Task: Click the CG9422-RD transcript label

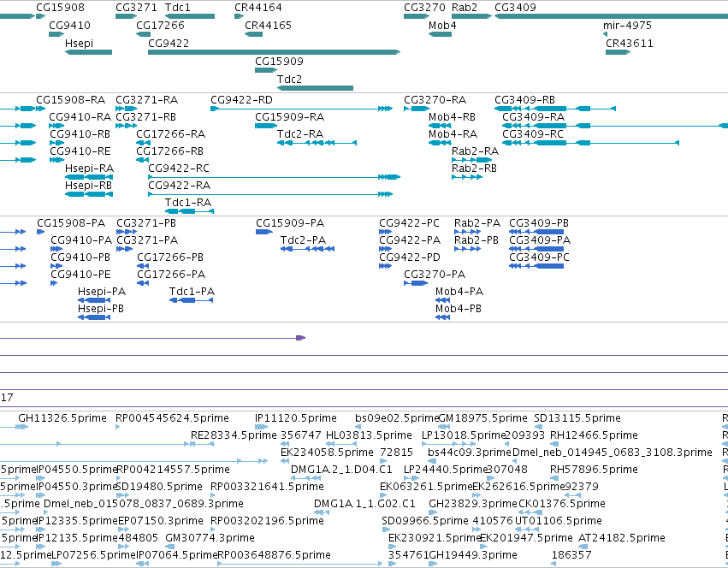Action: point(241,100)
